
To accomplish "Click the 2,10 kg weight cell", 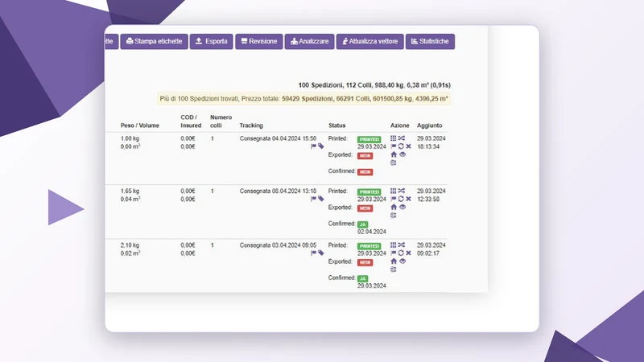I will pos(130,245).
